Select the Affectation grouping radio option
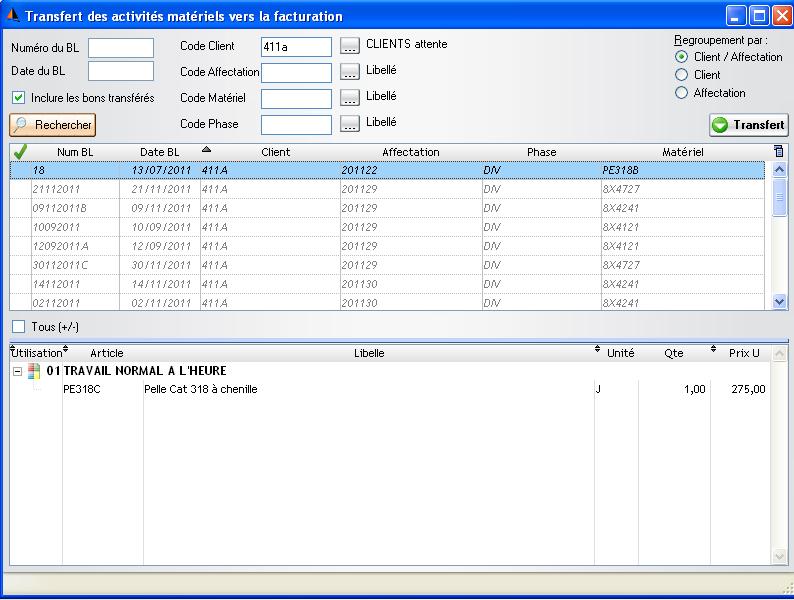The height and width of the screenshot is (600, 794). 682,93
